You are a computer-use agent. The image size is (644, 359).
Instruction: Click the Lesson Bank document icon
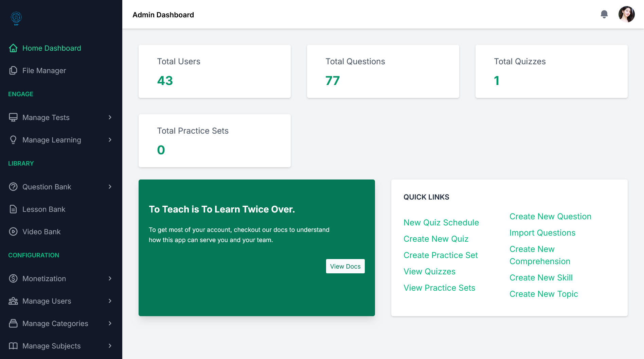pyautogui.click(x=13, y=209)
